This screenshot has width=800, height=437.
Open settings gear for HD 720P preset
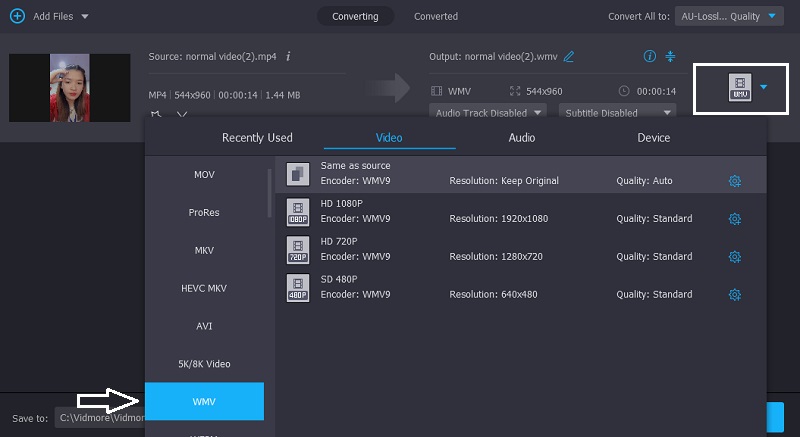coord(735,257)
